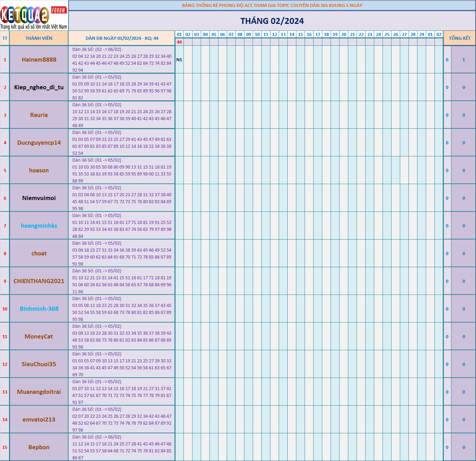This screenshot has width=476, height=461.
Task: Select the KQ: 44 result cell
Action: pyautogui.click(x=151, y=38)
